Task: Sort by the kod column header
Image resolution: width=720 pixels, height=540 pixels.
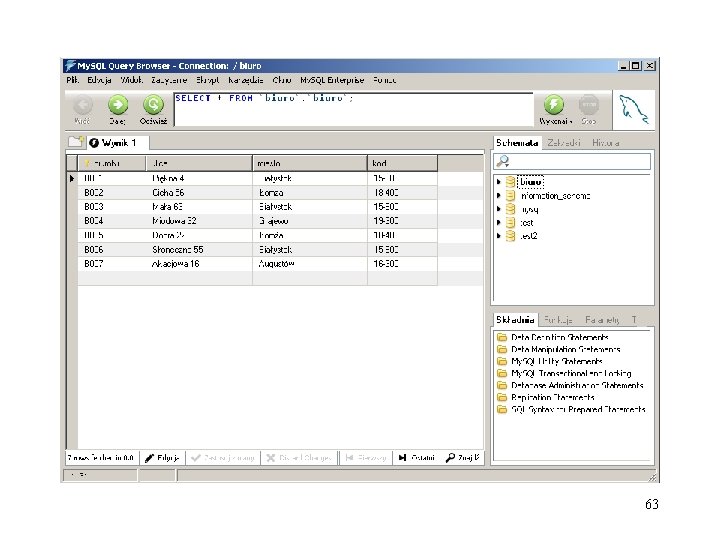Action: [402, 163]
